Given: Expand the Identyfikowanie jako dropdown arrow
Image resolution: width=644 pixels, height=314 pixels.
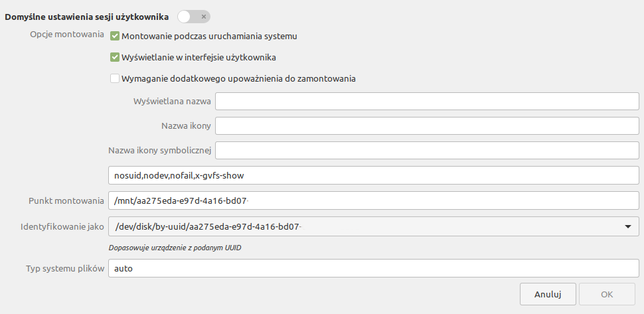Looking at the screenshot, I should (627, 226).
